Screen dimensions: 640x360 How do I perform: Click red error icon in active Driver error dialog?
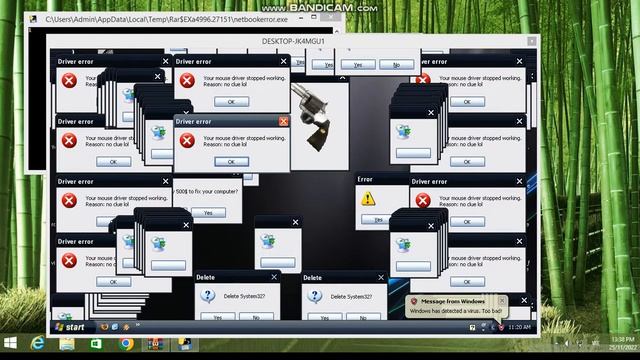point(187,140)
